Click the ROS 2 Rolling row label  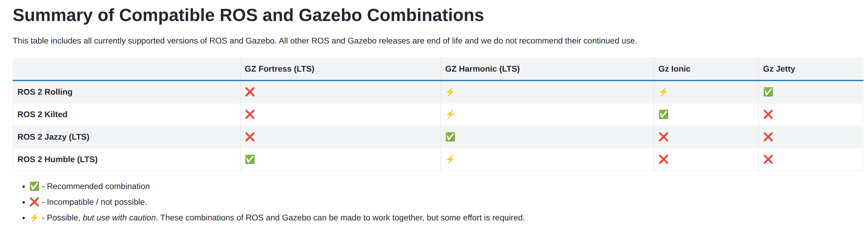[45, 92]
